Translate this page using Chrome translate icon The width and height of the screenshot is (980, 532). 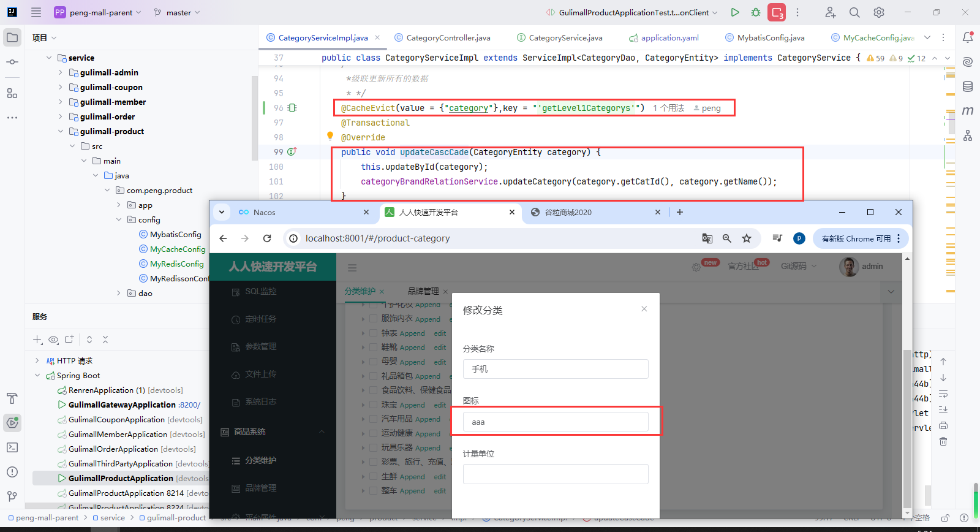(707, 238)
